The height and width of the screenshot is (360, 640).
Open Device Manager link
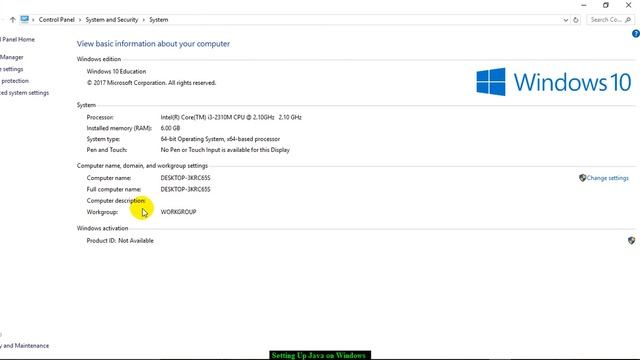coord(11,57)
